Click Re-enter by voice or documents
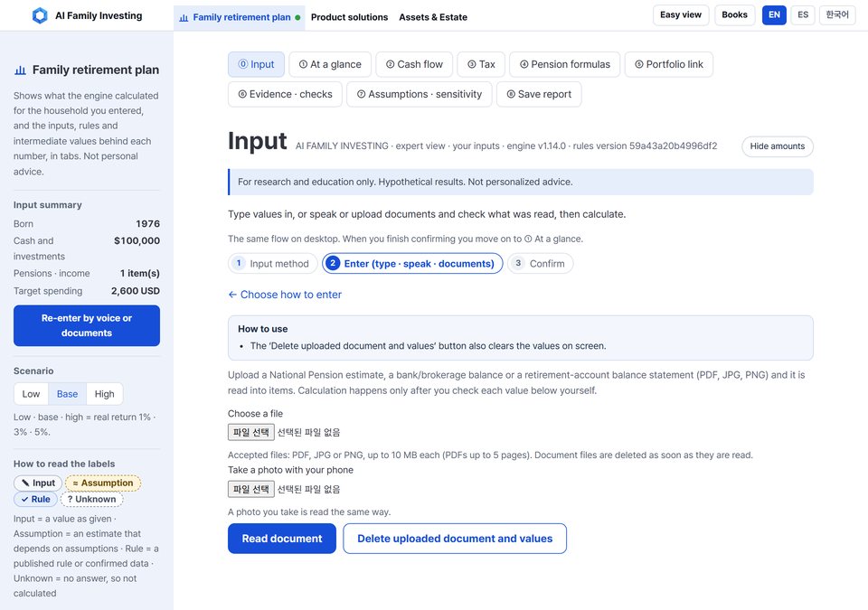The width and height of the screenshot is (868, 610). click(x=87, y=325)
